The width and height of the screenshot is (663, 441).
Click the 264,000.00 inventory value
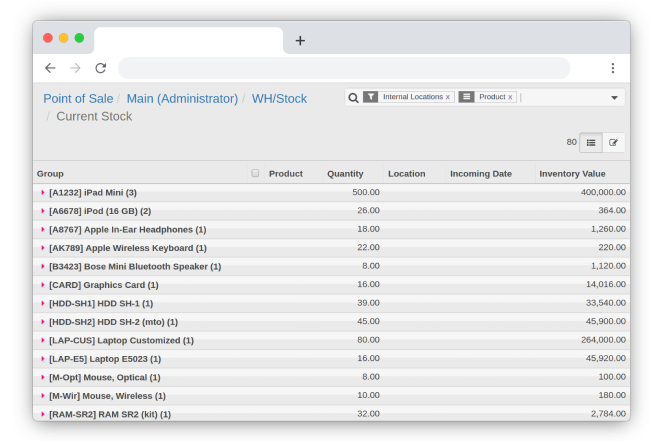[x=603, y=340]
